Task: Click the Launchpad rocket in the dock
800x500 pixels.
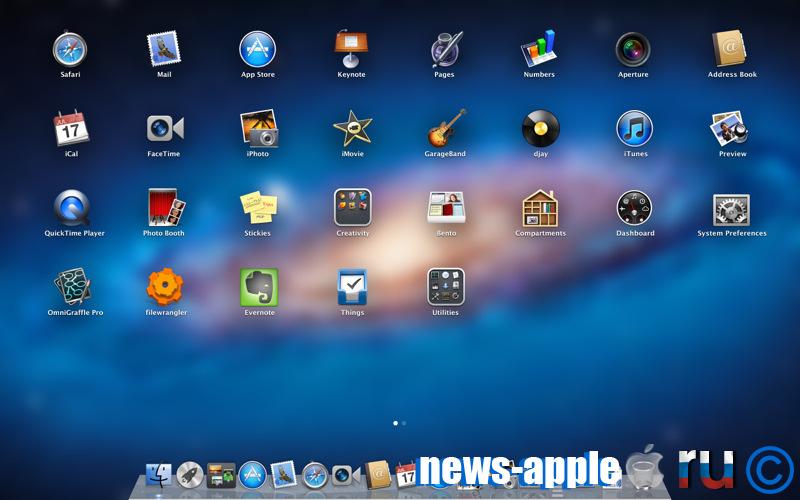Action: [190, 475]
